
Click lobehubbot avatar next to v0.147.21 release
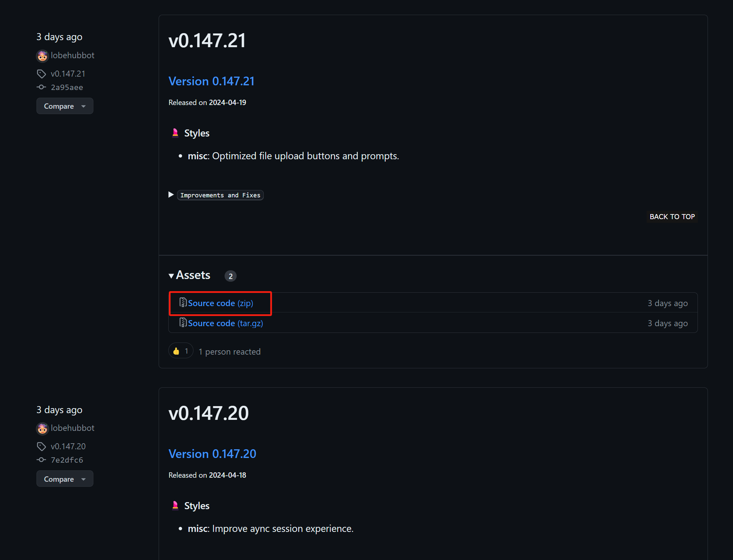coord(42,56)
